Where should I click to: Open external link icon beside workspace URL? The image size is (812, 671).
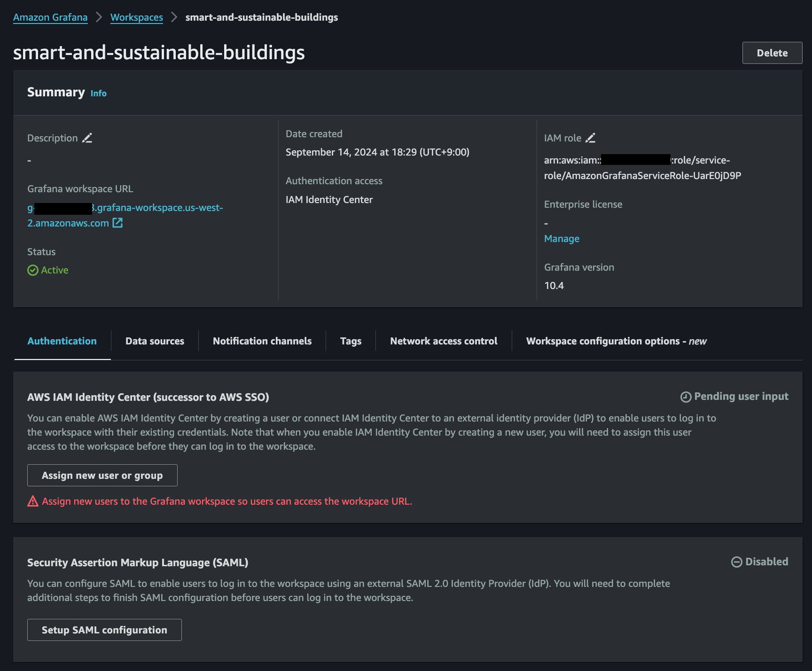coord(117,223)
